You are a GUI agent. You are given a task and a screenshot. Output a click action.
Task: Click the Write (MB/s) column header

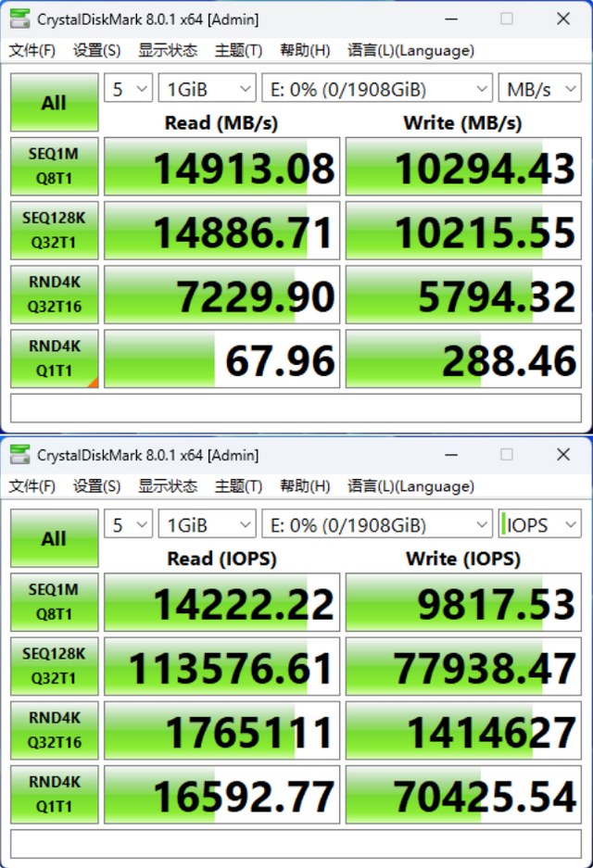[462, 122]
